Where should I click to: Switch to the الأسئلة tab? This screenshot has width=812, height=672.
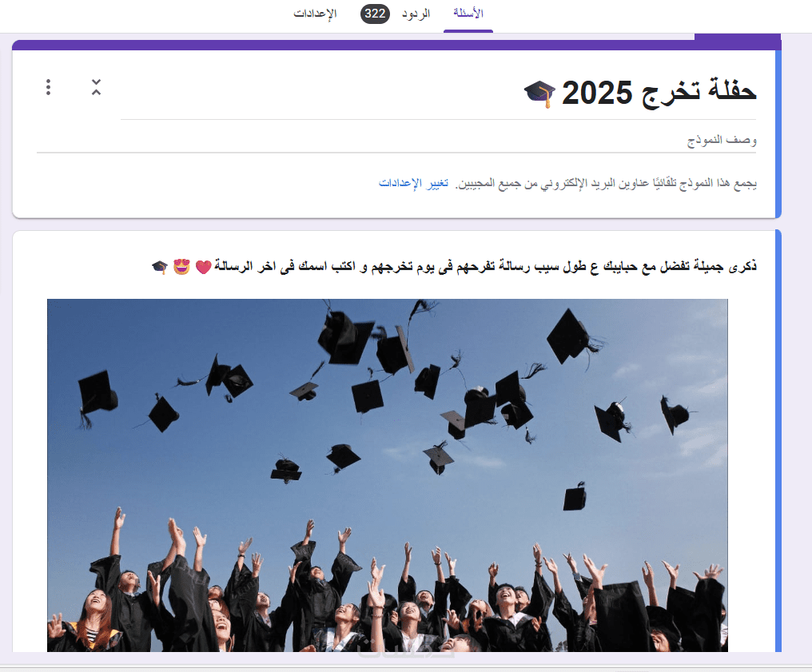pyautogui.click(x=468, y=14)
